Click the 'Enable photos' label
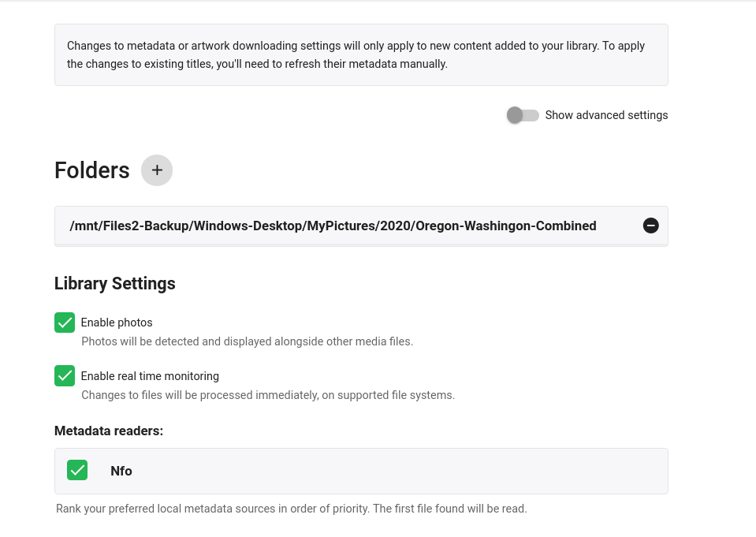Image resolution: width=756 pixels, height=537 pixels. pos(117,323)
